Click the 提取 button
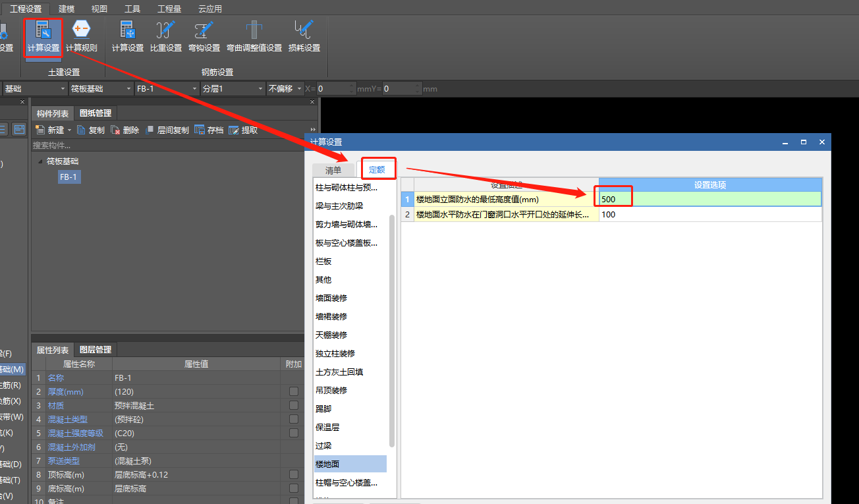859x504 pixels. click(244, 130)
